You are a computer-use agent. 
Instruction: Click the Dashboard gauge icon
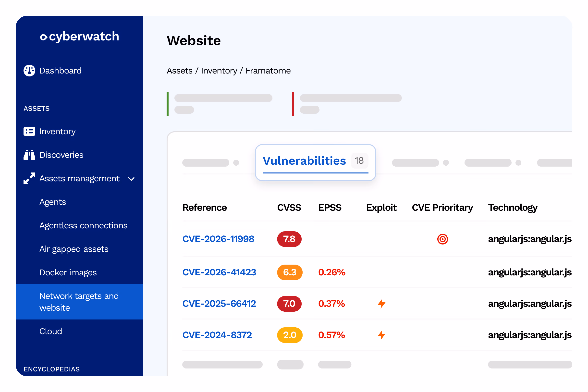coord(29,71)
